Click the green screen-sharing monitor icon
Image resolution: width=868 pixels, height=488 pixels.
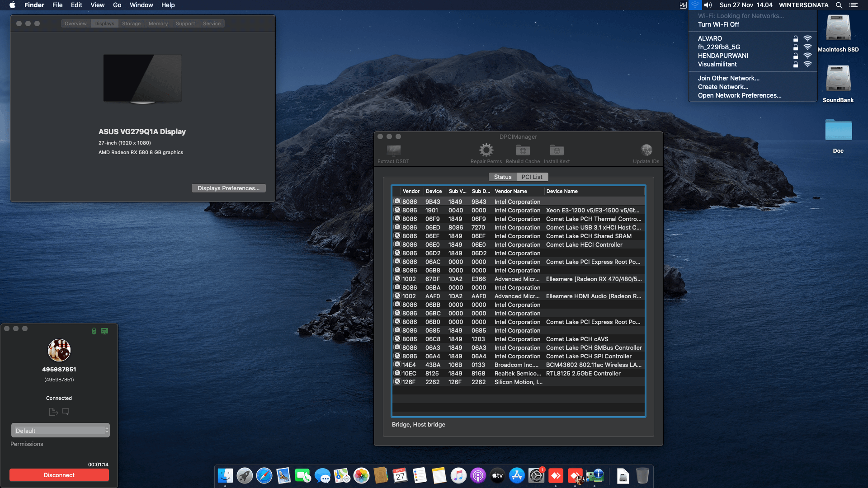[104, 331]
